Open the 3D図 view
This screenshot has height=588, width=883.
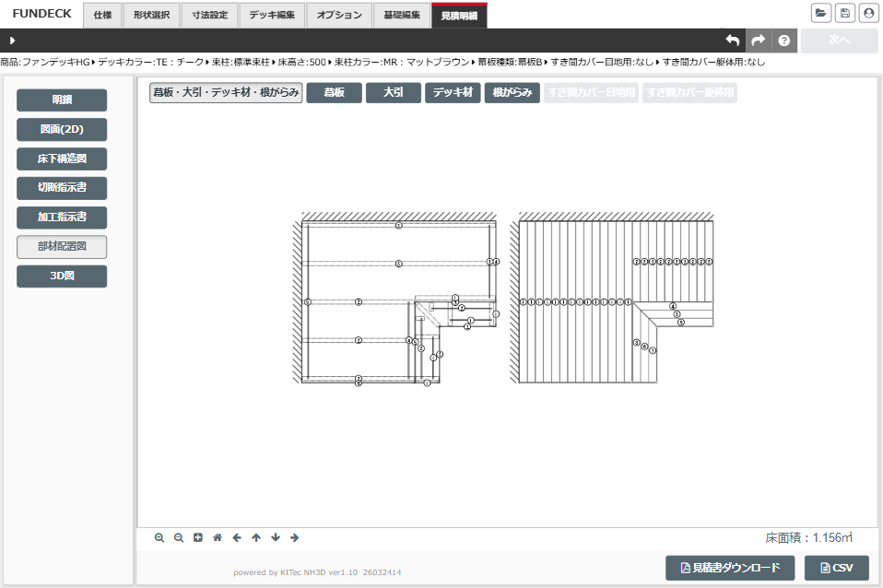coord(62,276)
